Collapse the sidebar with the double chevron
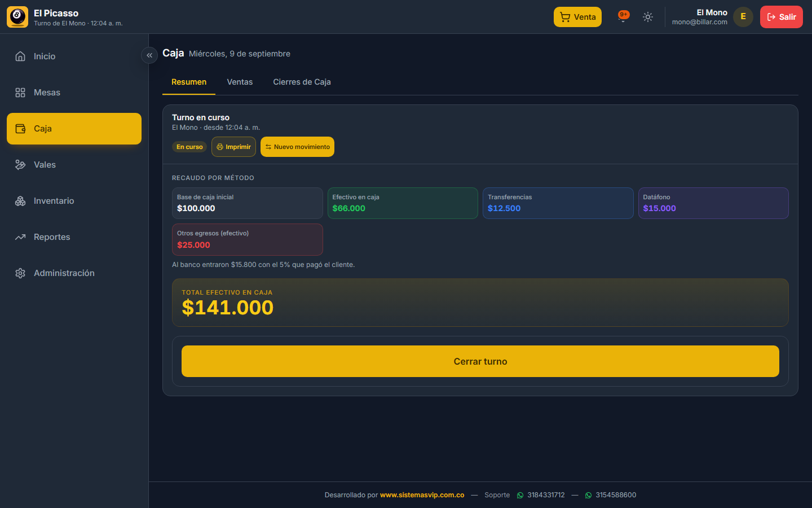812x508 pixels. coord(149,55)
